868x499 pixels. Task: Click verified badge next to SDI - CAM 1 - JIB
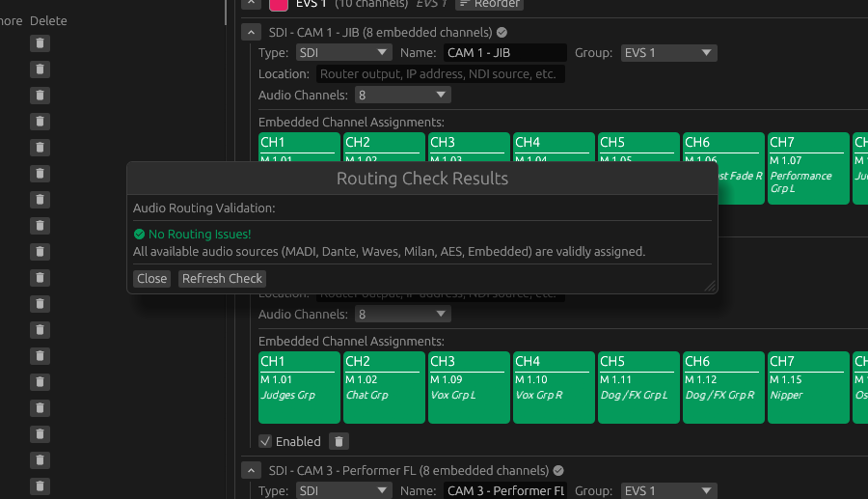point(502,33)
